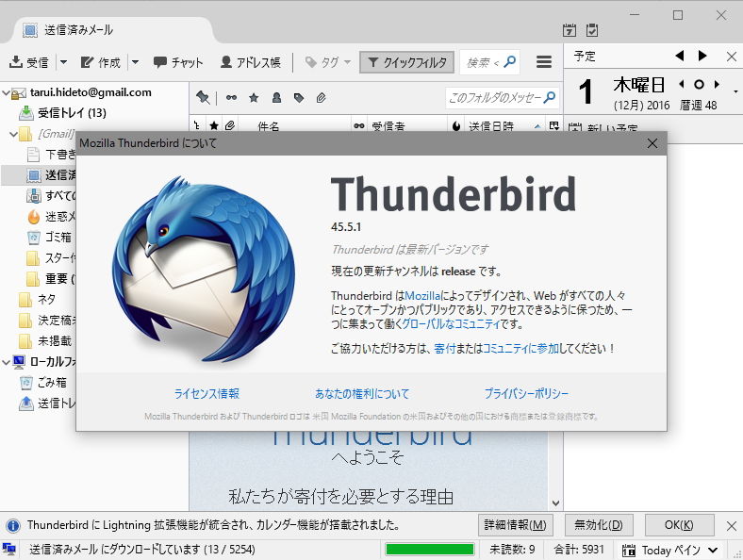This screenshot has width=743, height=560.
Task: Sort by the star column header
Action: [x=214, y=125]
